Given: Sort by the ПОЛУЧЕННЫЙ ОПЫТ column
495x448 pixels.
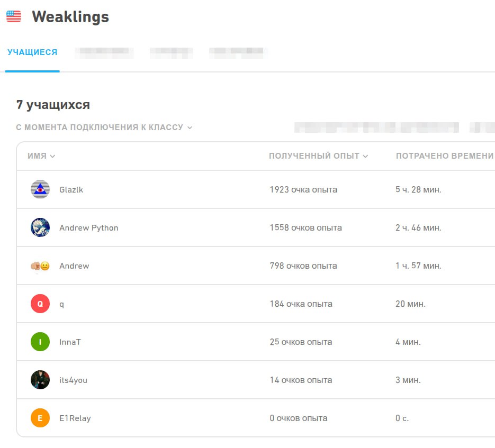Looking at the screenshot, I should (318, 156).
